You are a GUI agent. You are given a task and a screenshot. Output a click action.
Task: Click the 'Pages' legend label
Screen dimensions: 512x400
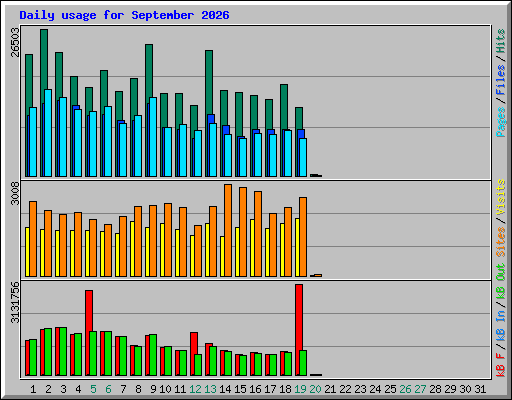(x=500, y=122)
